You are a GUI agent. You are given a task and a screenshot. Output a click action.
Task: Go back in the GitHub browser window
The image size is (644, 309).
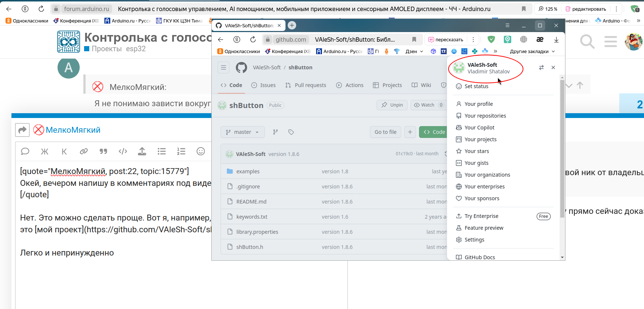point(221,39)
